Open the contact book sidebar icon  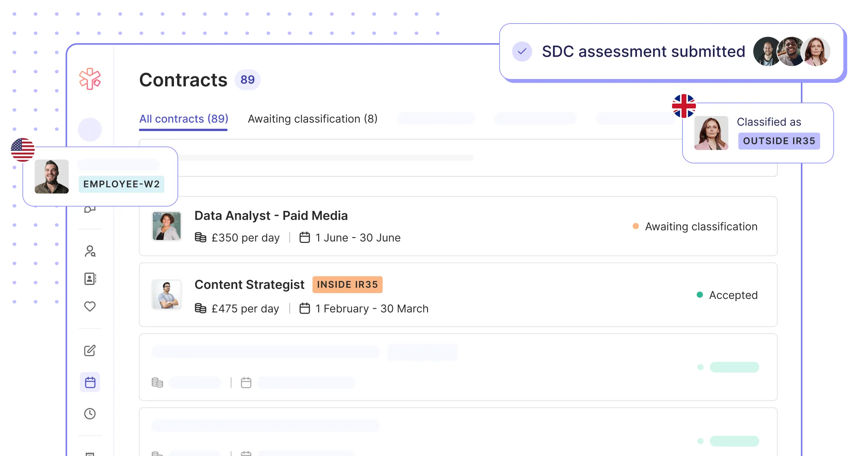click(90, 279)
